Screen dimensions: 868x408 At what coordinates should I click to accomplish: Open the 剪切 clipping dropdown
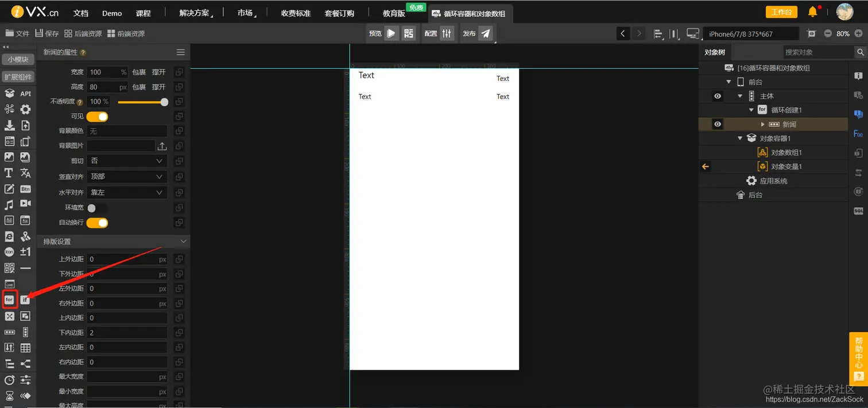tap(127, 161)
